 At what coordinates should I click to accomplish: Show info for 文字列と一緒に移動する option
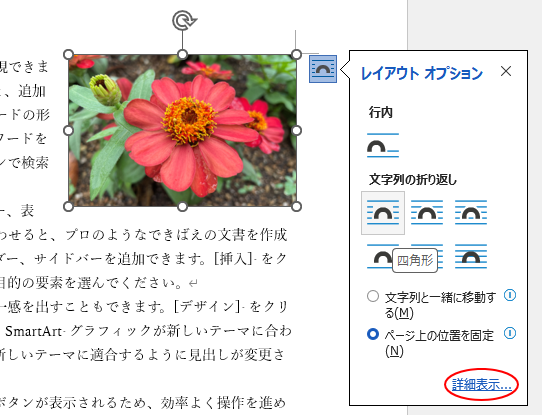[510, 295]
